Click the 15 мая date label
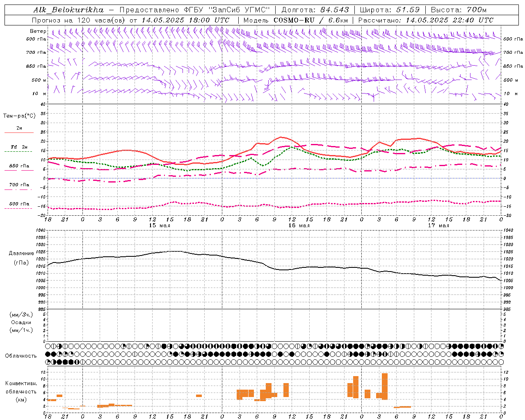Viewport: 525px width, 420px height. pos(159,225)
